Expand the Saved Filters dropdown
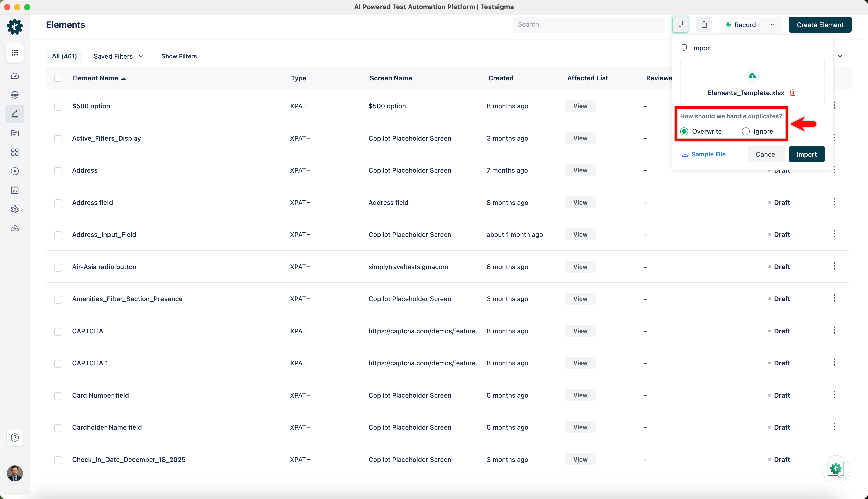This screenshot has height=499, width=868. (118, 56)
